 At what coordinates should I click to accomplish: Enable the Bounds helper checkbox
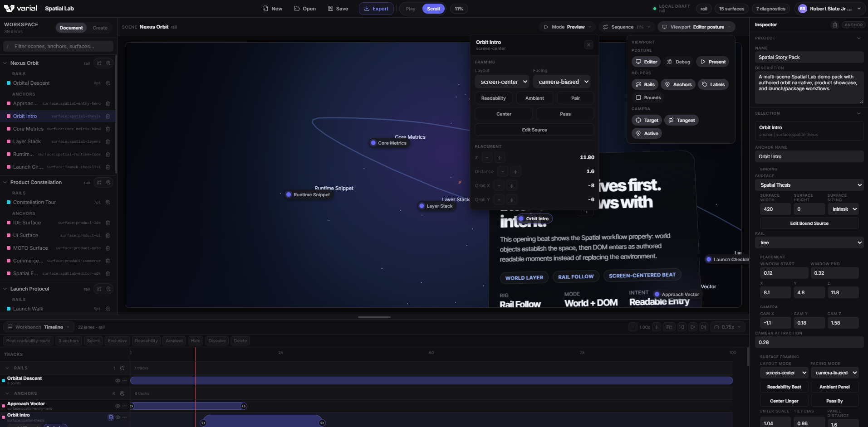tap(638, 97)
